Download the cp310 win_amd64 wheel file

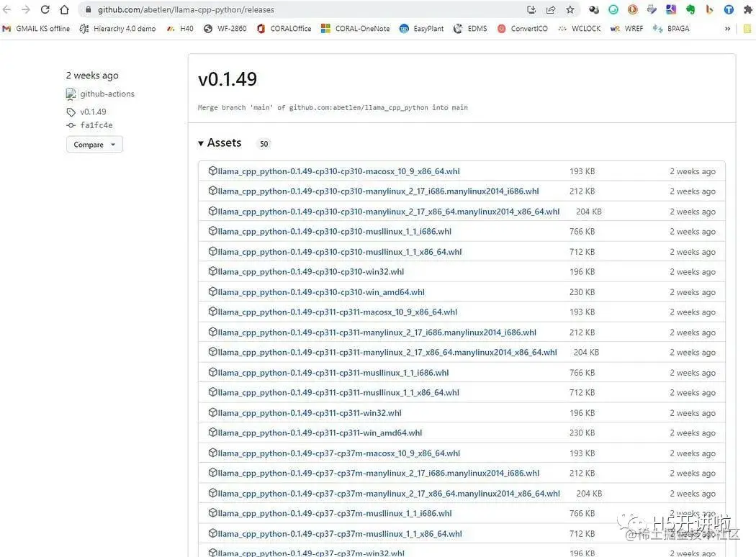(x=321, y=292)
